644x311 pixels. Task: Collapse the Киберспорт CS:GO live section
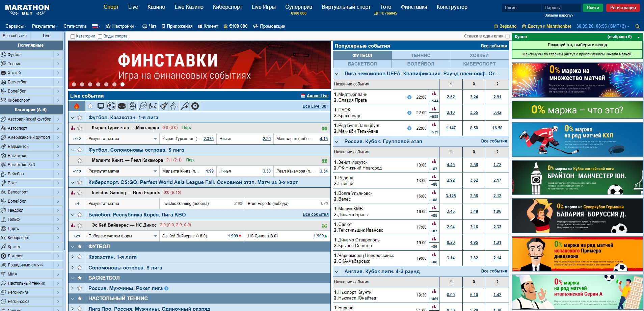click(x=72, y=182)
